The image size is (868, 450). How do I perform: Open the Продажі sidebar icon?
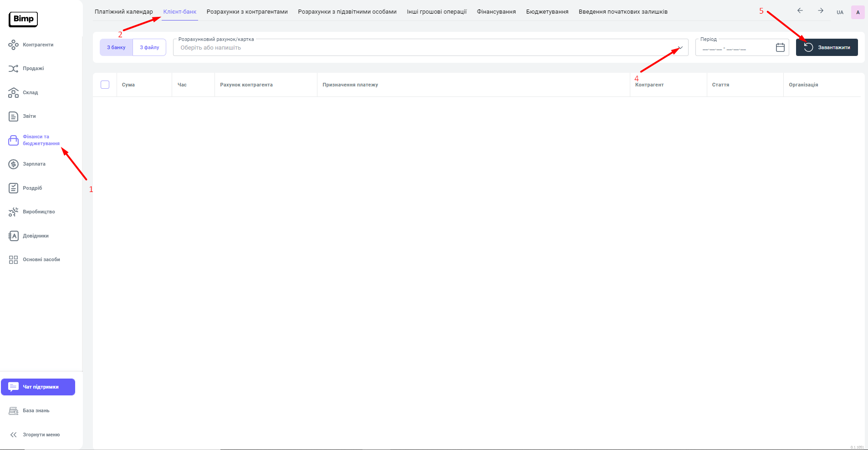14,69
